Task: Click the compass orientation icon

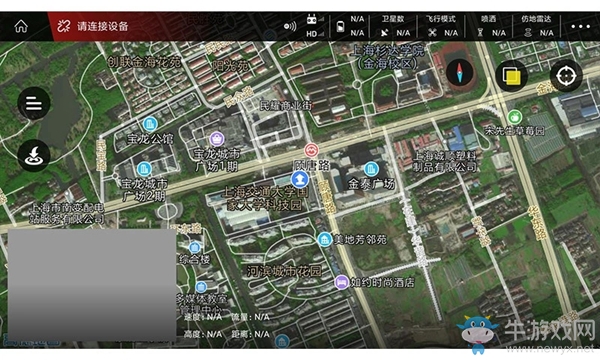Action: 460,72
